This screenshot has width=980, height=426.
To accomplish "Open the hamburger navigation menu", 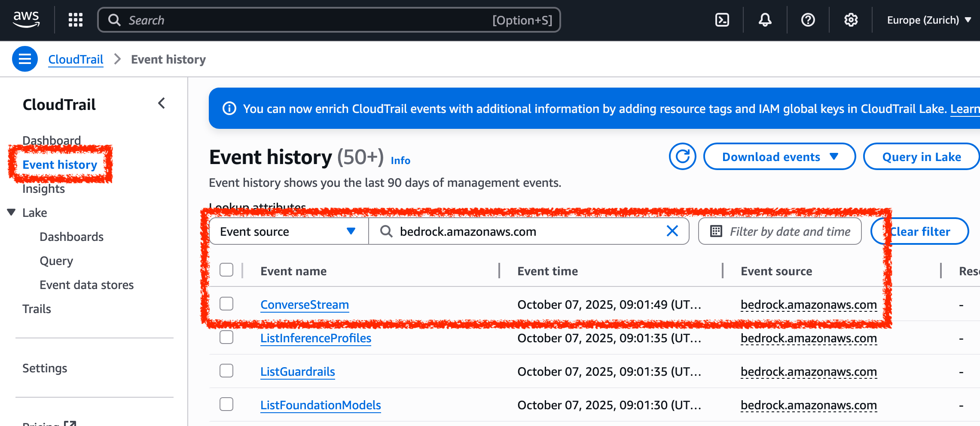I will click(x=24, y=59).
